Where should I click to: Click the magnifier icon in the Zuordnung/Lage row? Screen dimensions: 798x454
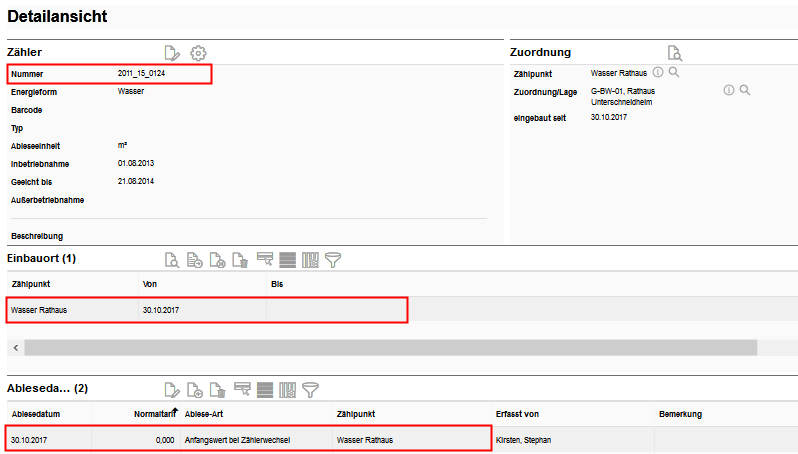(745, 90)
